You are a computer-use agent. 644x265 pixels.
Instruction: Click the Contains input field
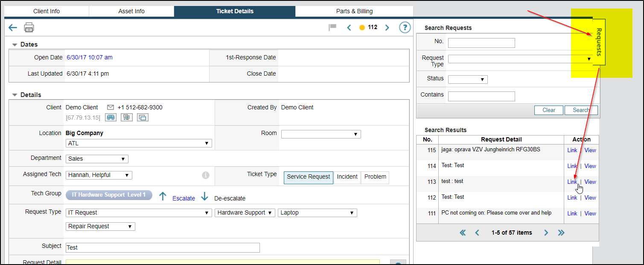(x=481, y=96)
